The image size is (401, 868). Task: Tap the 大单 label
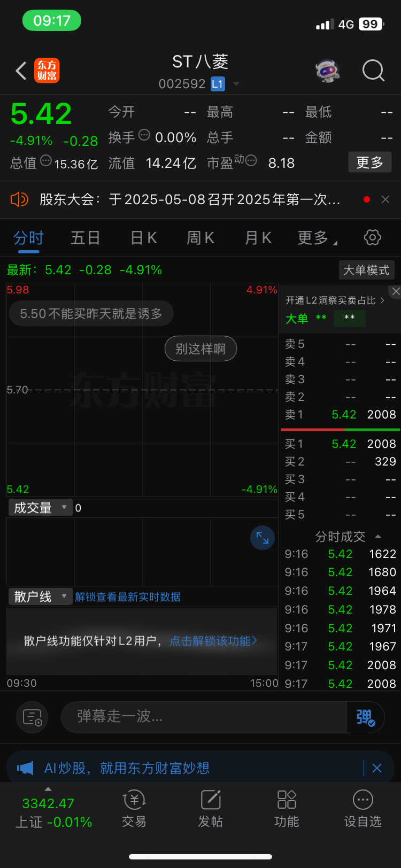pos(296,319)
